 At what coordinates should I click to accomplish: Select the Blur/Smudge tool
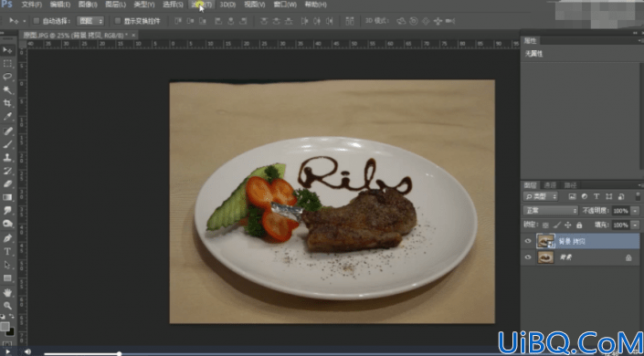click(7, 211)
